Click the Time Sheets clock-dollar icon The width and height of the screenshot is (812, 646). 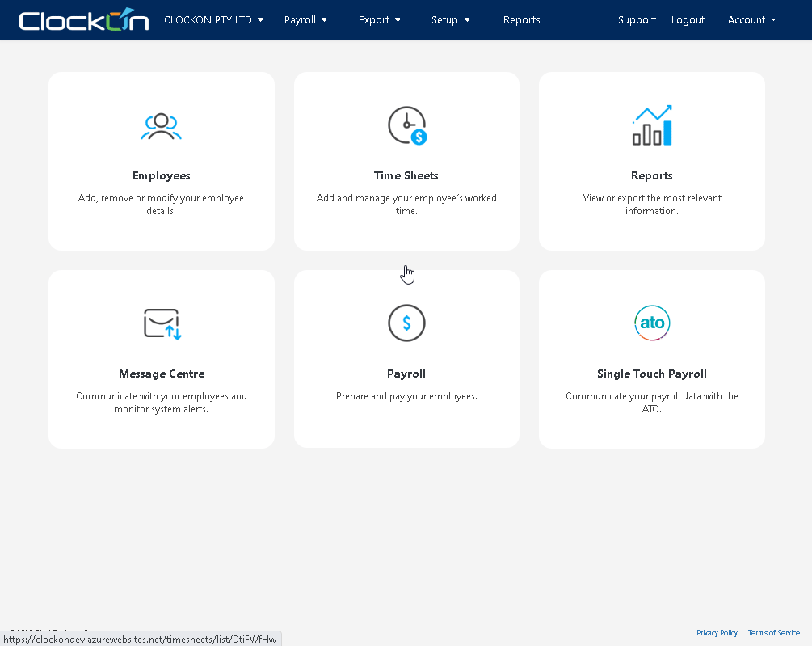[407, 125]
